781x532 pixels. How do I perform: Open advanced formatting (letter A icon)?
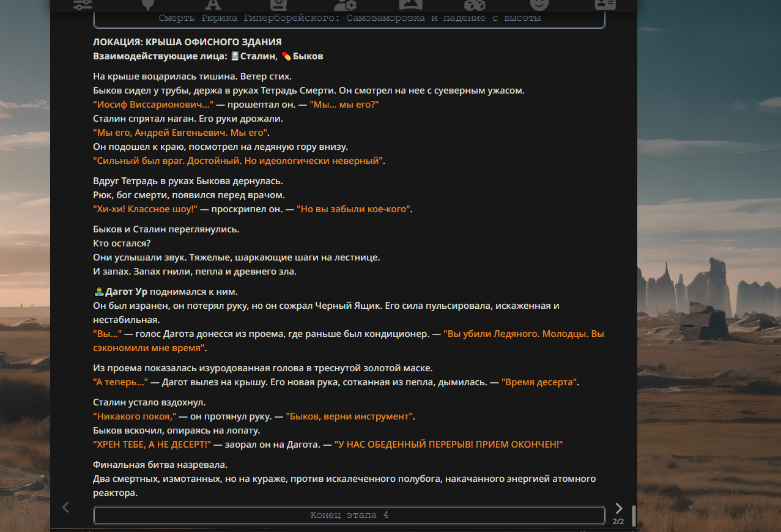pyautogui.click(x=213, y=5)
